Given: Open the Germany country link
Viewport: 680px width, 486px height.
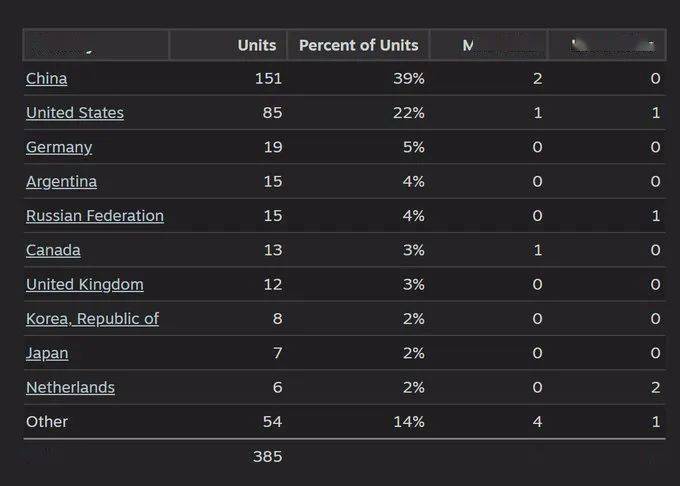Looking at the screenshot, I should pos(59,147).
